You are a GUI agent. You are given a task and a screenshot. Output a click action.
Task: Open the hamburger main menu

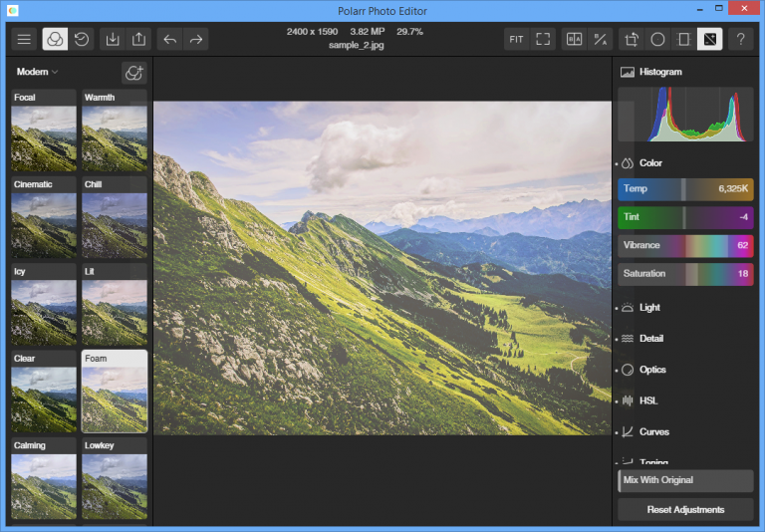[x=24, y=40]
